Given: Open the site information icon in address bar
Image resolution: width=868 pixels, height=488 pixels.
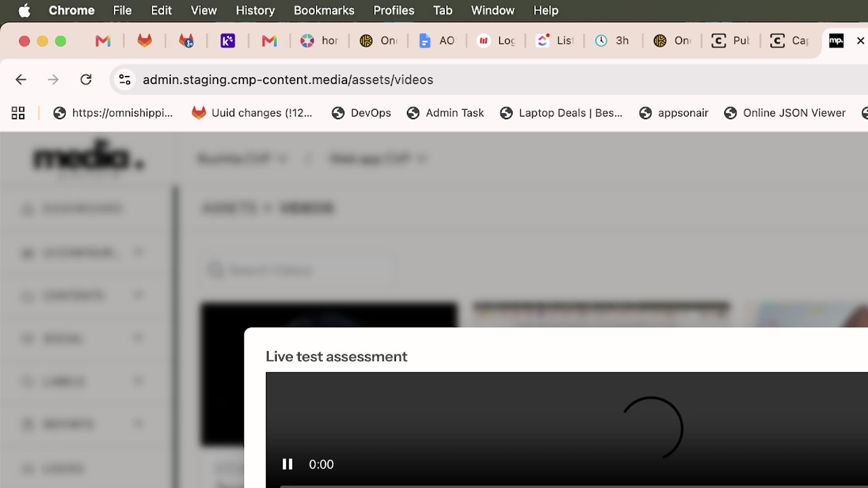Looking at the screenshot, I should (x=125, y=80).
